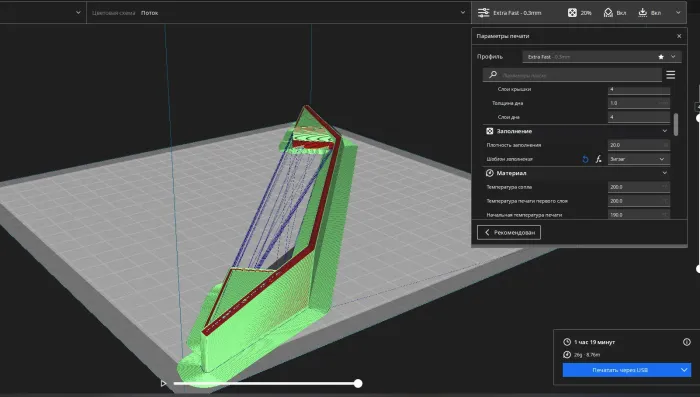Click the print settings sliders icon
This screenshot has height=397, width=700.
(483, 13)
